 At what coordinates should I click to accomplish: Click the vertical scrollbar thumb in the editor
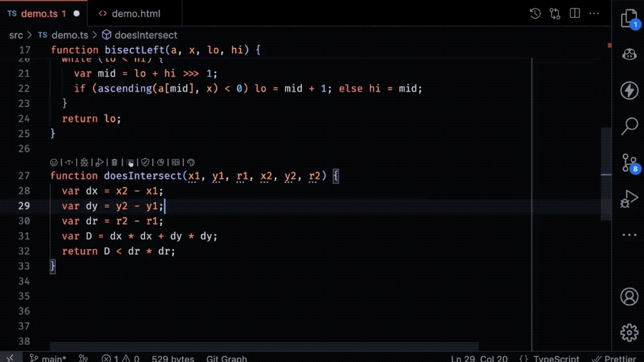(x=606, y=174)
